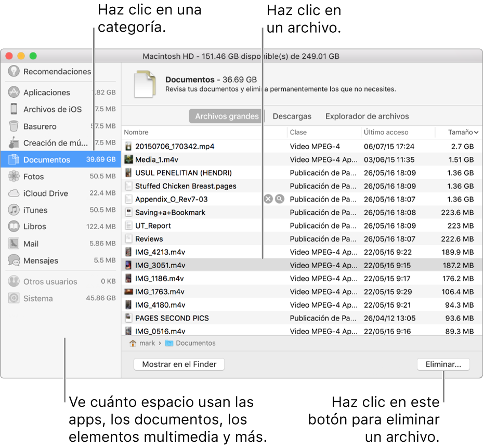Click the Otros usuarios icon
Image resolution: width=484 pixels, height=448 pixels.
[x=14, y=281]
